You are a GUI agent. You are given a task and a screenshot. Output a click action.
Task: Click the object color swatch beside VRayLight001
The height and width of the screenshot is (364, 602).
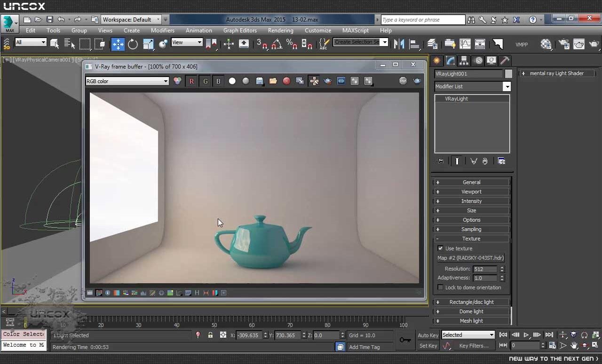tap(508, 74)
